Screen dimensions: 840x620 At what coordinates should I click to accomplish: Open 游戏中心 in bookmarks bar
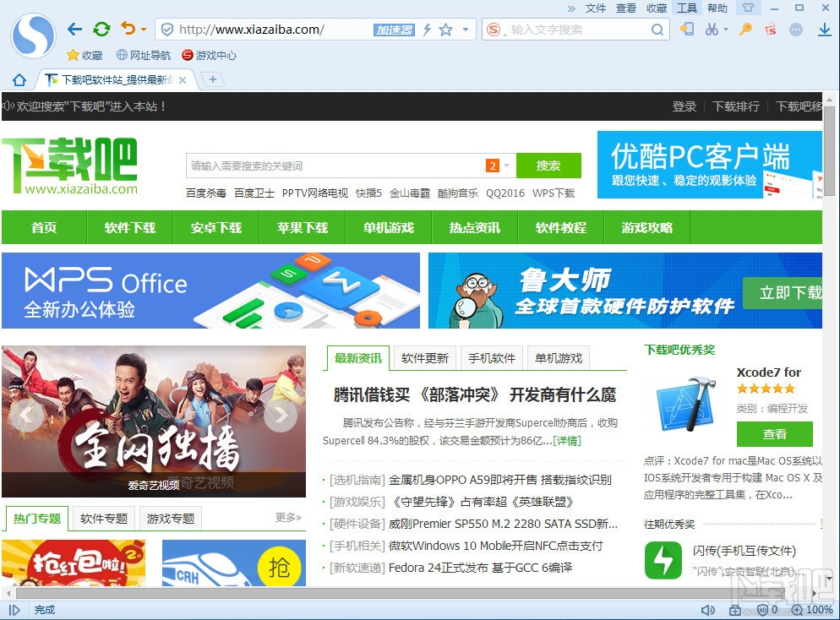click(x=209, y=55)
